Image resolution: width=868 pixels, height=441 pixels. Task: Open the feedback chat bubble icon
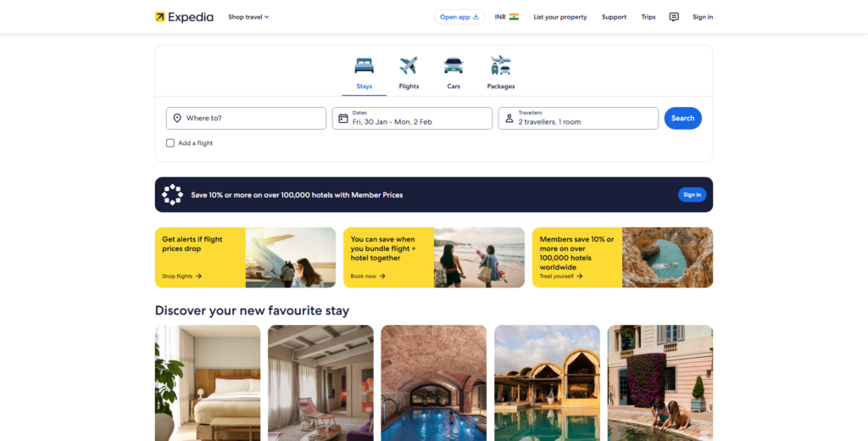point(674,17)
